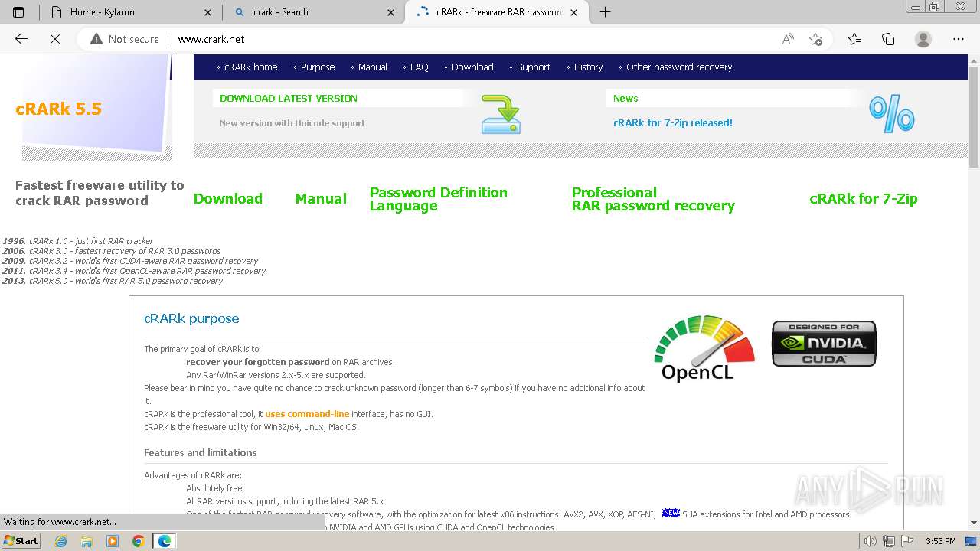Image resolution: width=980 pixels, height=551 pixels.
Task: Open Settings and more ellipsis menu
Action: 959,39
